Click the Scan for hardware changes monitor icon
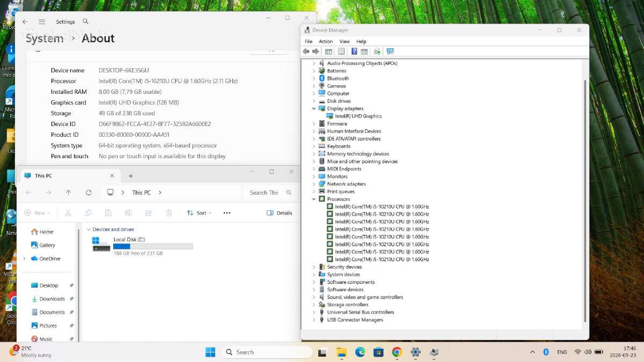The height and width of the screenshot is (362, 644). 390,51
